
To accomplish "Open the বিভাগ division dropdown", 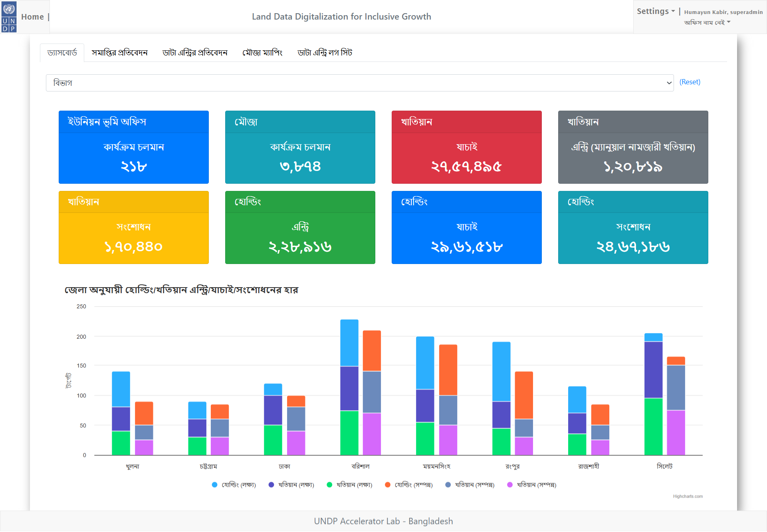I will [x=359, y=83].
